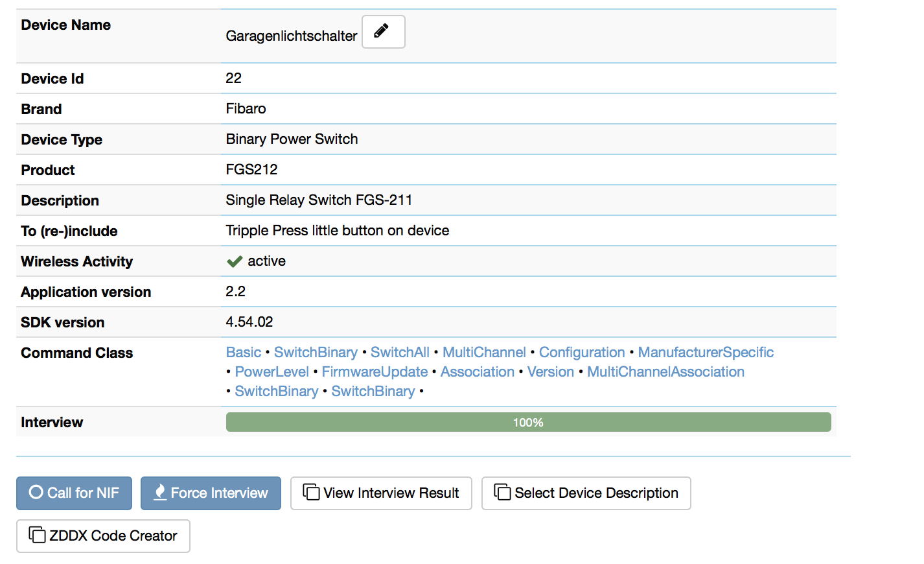Open the MultiChannelAssociation link
The width and height of the screenshot is (924, 564).
tap(665, 372)
